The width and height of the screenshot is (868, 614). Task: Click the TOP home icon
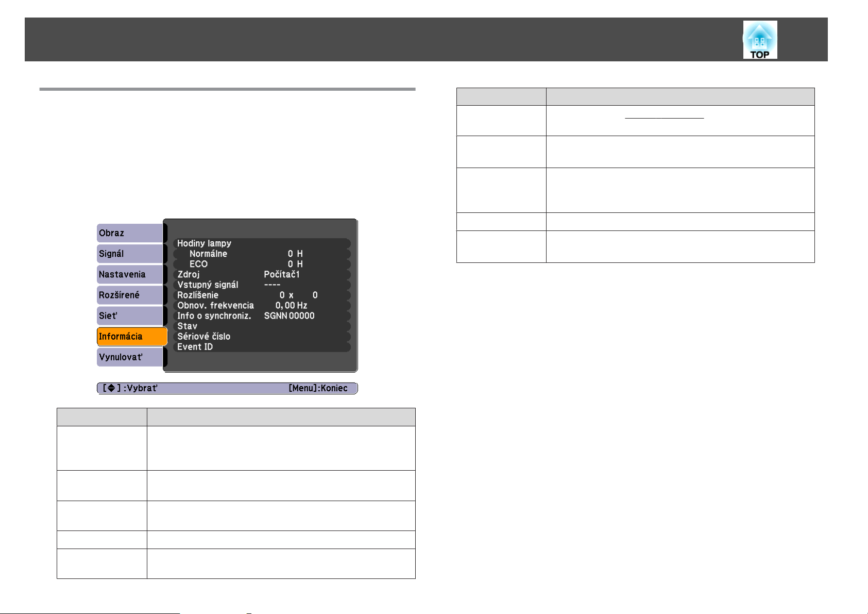(x=760, y=40)
